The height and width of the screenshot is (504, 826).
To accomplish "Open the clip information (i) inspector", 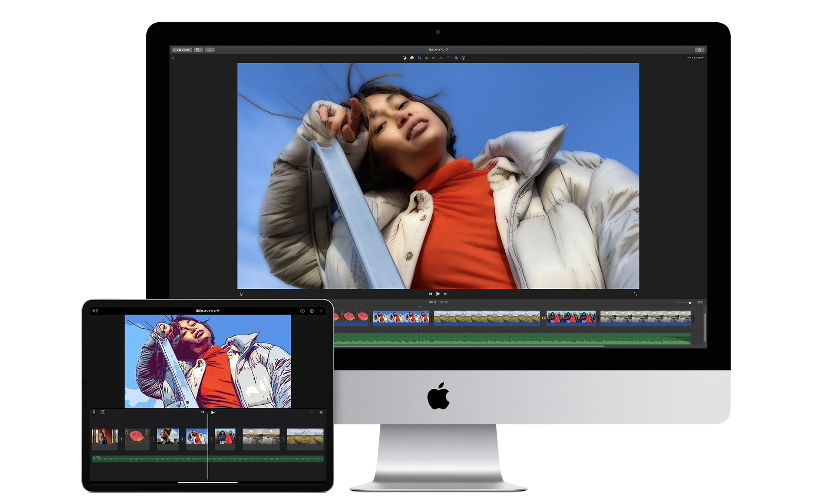I will click(x=463, y=58).
